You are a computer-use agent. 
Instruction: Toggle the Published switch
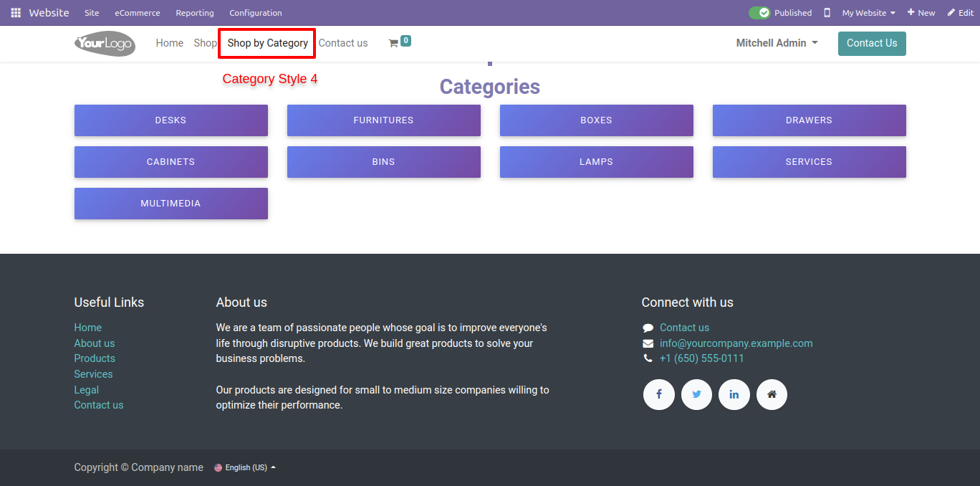click(x=759, y=13)
